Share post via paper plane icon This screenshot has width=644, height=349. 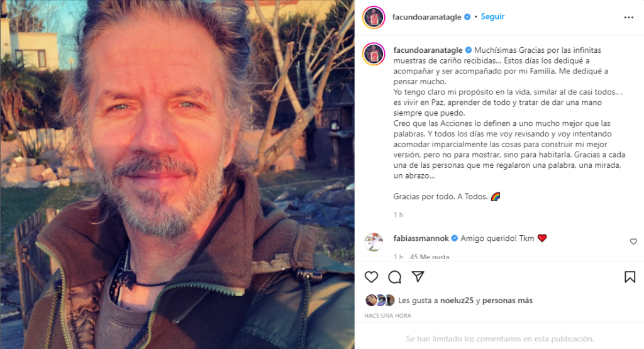[418, 276]
